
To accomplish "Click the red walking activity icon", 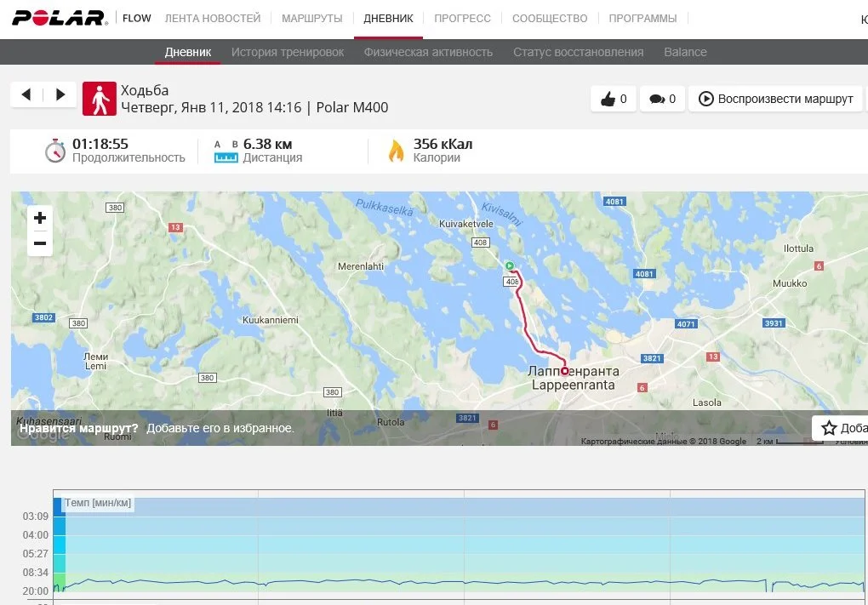I will [x=100, y=99].
